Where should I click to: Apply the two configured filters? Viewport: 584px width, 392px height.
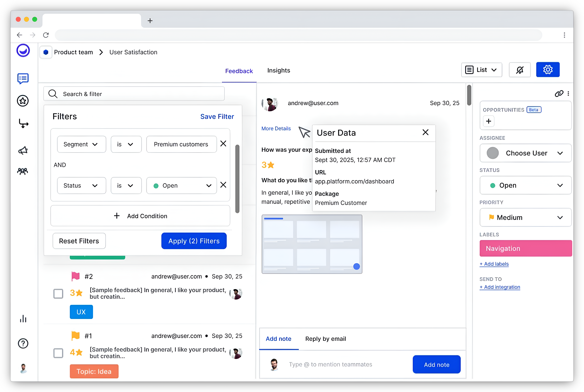pos(194,241)
